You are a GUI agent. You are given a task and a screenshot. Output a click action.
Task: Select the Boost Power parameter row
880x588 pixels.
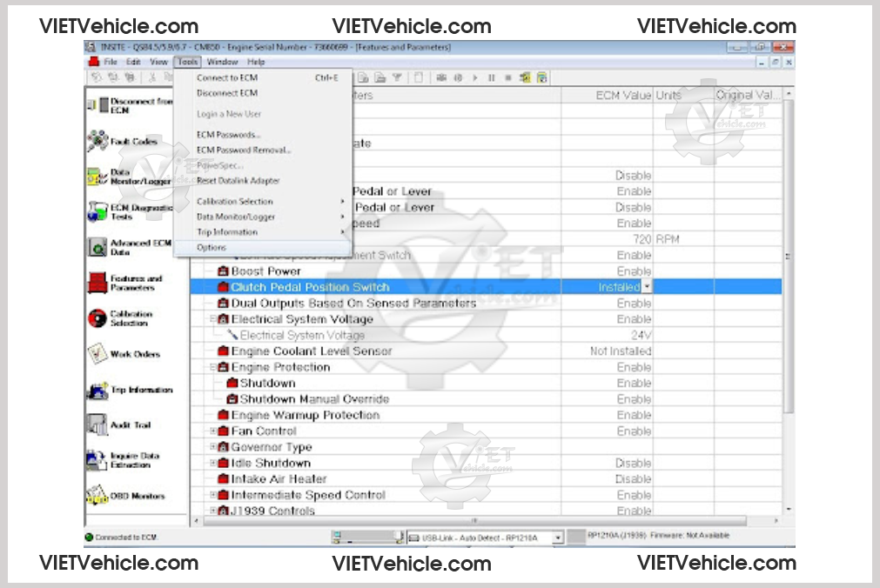tap(265, 271)
